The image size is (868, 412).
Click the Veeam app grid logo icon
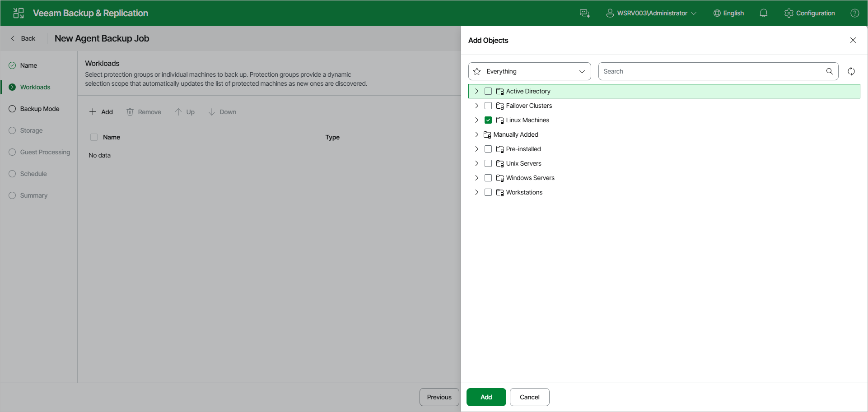click(x=19, y=13)
